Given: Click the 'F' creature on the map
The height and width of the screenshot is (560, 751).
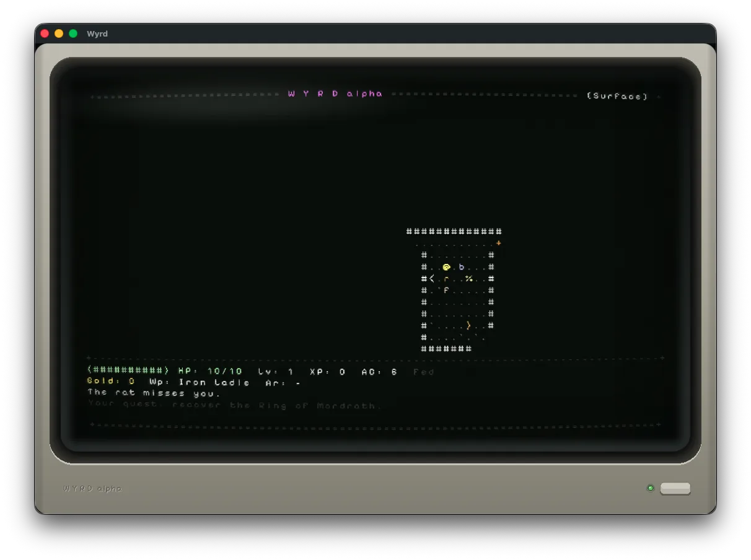Looking at the screenshot, I should click(446, 290).
